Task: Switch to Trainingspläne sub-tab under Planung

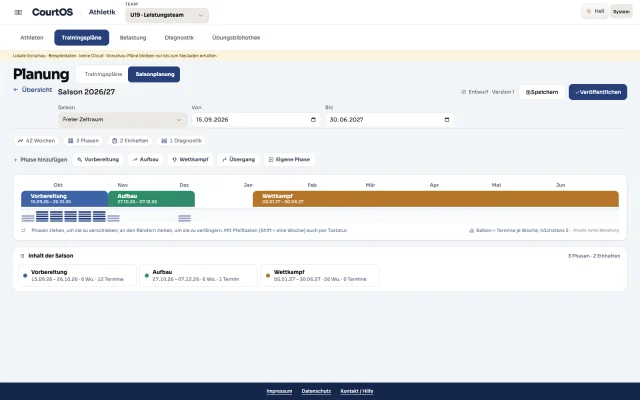Action: tap(103, 74)
